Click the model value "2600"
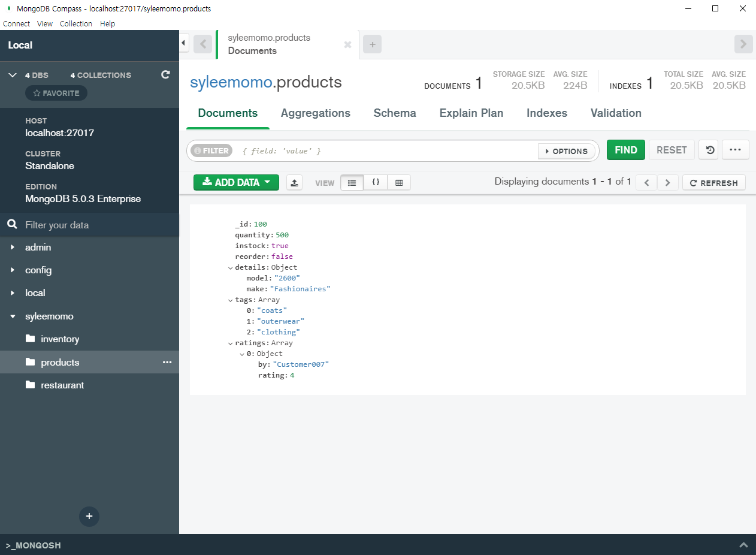Screen dimensions: 756x555 point(287,278)
